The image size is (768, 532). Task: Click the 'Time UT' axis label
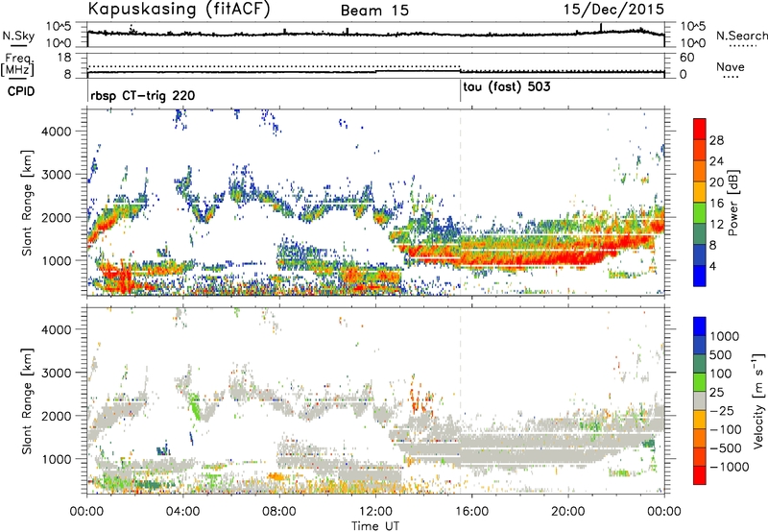coord(375,525)
